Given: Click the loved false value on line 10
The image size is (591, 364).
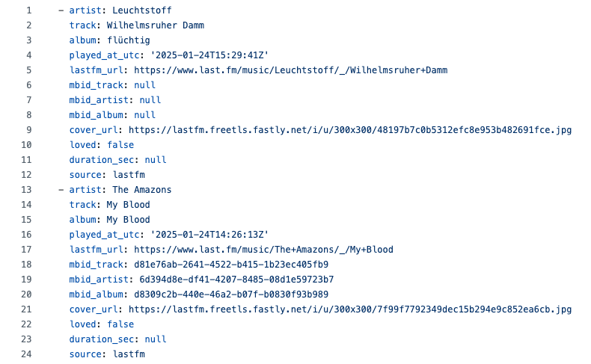Looking at the screenshot, I should point(120,145).
